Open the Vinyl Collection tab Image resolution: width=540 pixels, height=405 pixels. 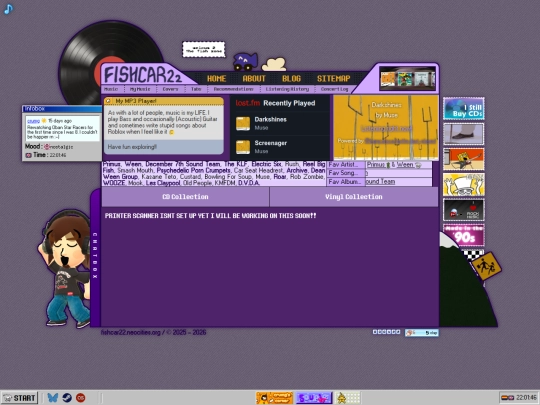(x=354, y=197)
